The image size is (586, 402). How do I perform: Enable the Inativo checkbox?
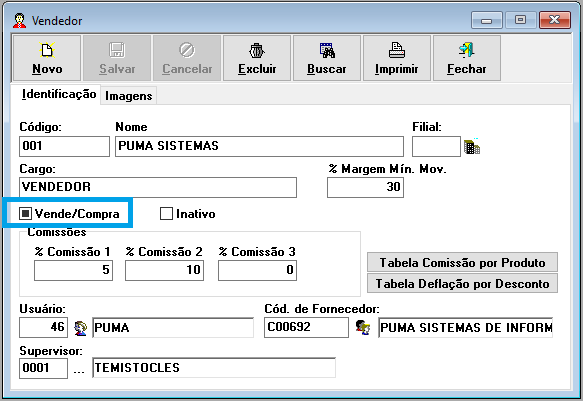[166, 214]
